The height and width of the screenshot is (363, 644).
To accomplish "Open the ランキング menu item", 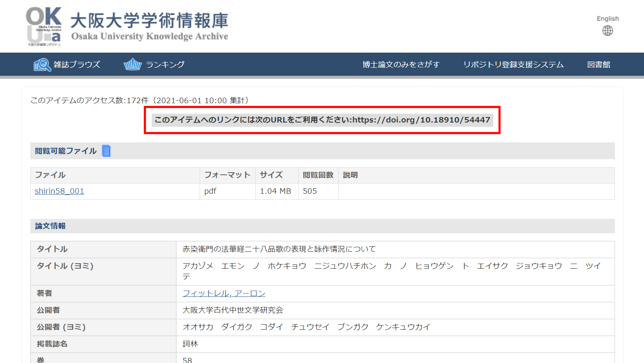I will click(x=165, y=64).
